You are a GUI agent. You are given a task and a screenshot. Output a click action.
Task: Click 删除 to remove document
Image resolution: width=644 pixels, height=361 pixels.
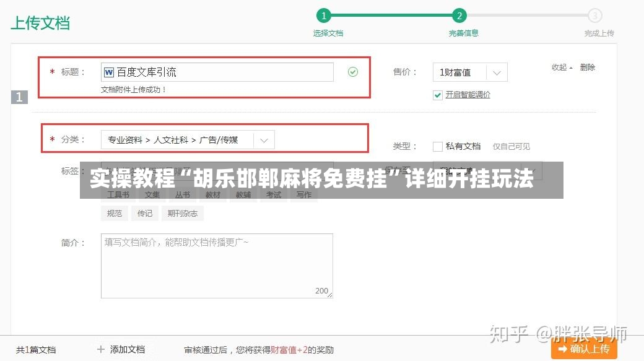coord(587,67)
